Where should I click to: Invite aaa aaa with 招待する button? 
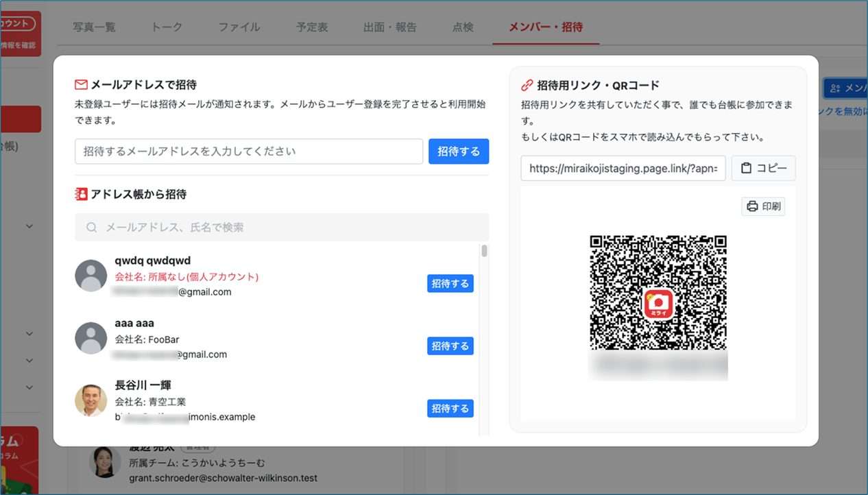point(450,346)
